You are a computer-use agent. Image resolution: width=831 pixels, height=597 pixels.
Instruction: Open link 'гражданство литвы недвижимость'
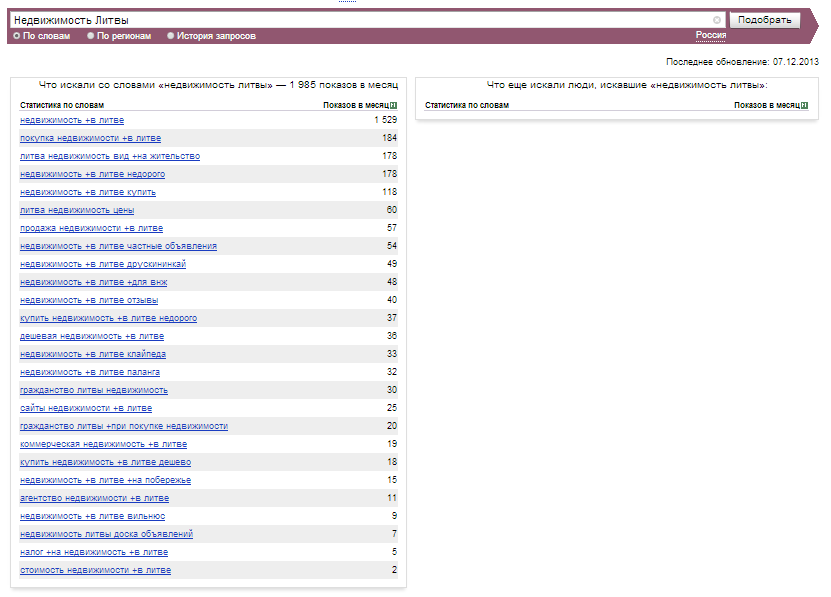coord(94,391)
